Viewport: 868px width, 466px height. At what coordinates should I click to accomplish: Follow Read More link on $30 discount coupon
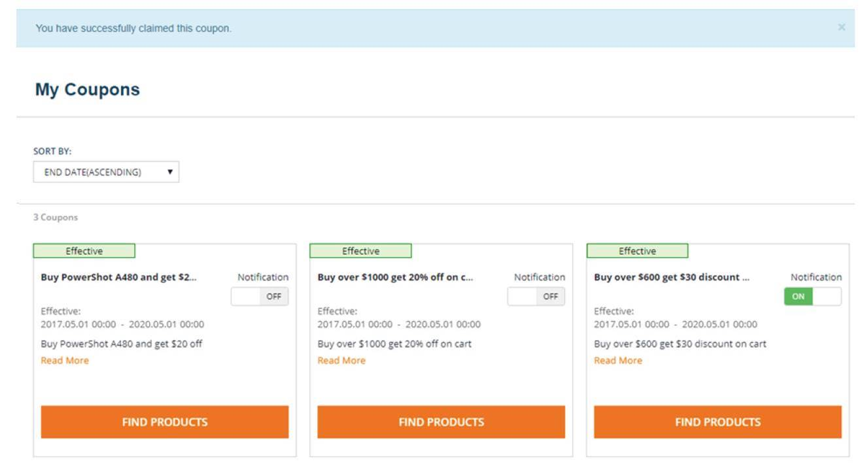618,361
